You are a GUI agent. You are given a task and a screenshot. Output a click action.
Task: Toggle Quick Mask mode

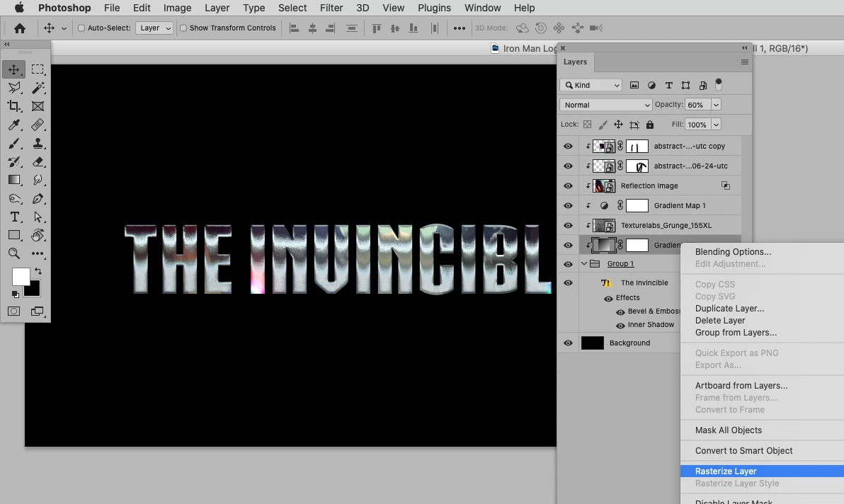(14, 311)
